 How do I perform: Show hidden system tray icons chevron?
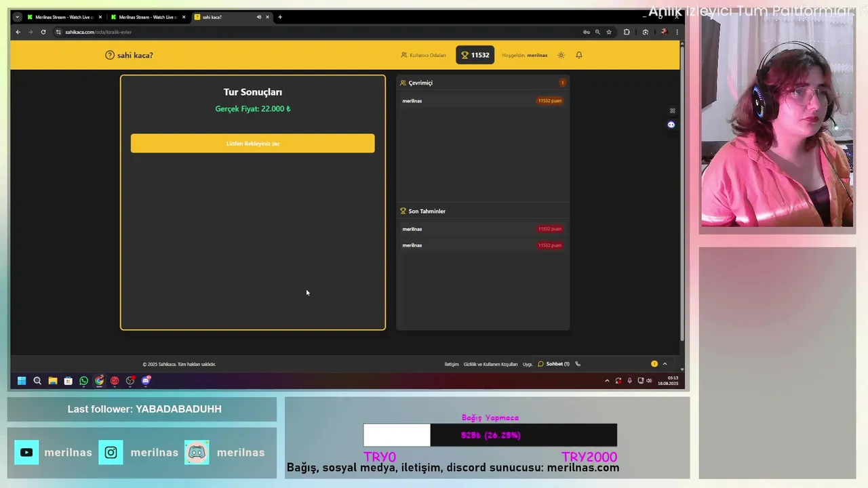click(607, 381)
